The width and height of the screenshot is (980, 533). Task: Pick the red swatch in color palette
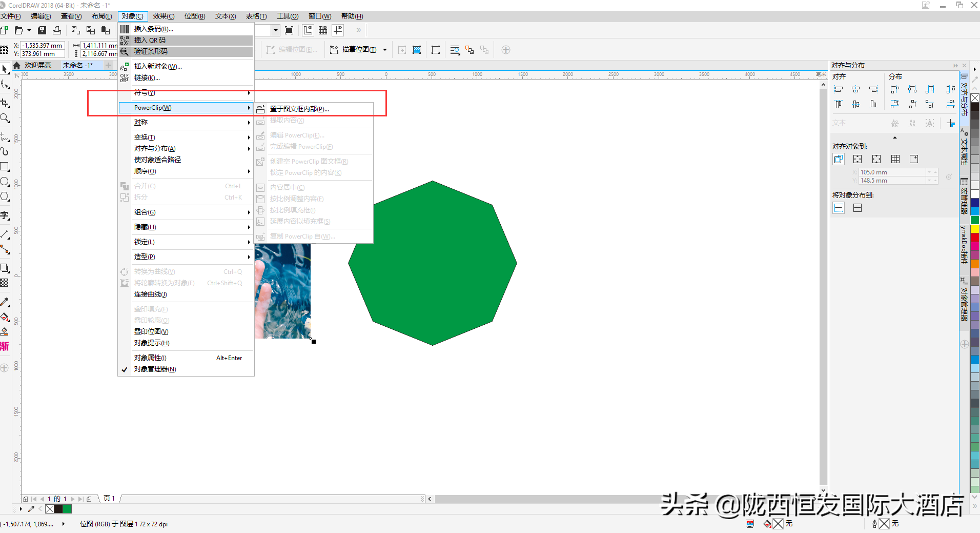[x=975, y=238]
